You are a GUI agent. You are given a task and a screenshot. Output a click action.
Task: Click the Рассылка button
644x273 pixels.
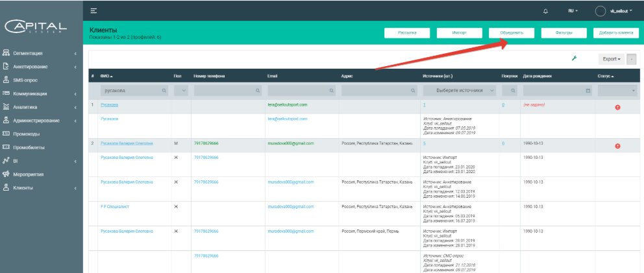pos(406,32)
